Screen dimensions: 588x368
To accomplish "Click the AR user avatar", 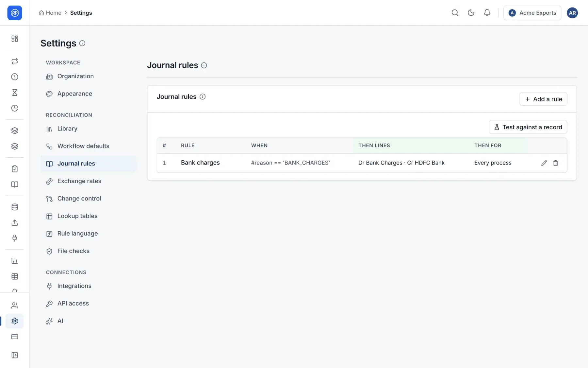I will tap(572, 13).
